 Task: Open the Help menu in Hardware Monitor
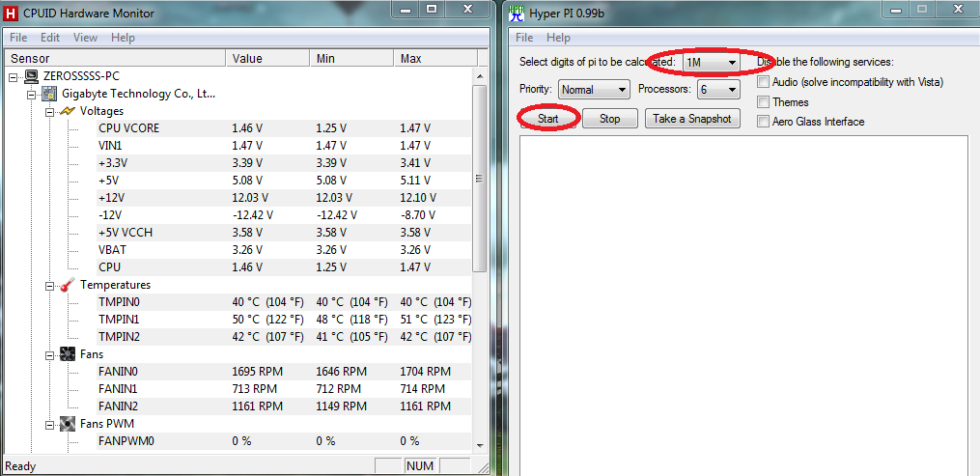point(124,38)
